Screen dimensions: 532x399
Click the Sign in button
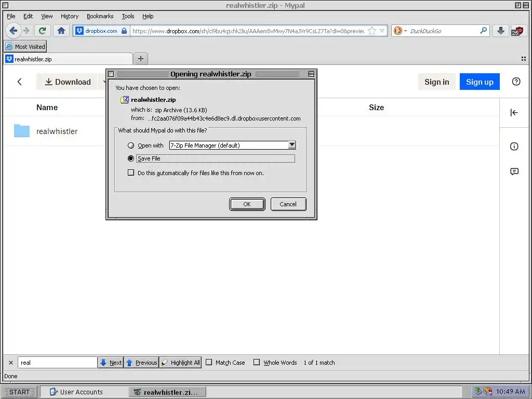click(436, 82)
